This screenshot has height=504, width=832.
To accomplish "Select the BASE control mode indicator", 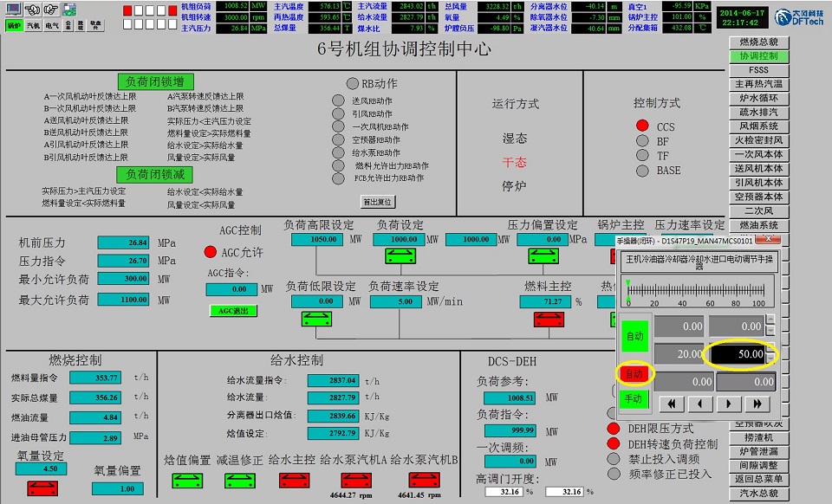I will (642, 171).
